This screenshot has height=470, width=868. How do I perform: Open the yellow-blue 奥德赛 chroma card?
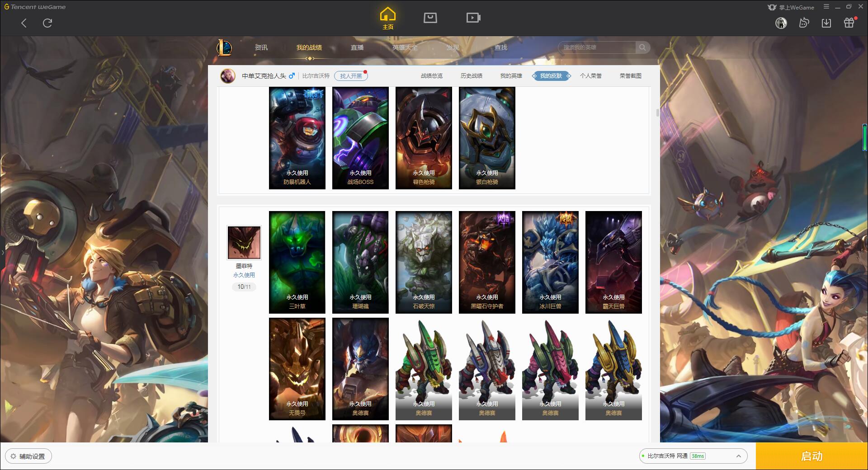613,369
